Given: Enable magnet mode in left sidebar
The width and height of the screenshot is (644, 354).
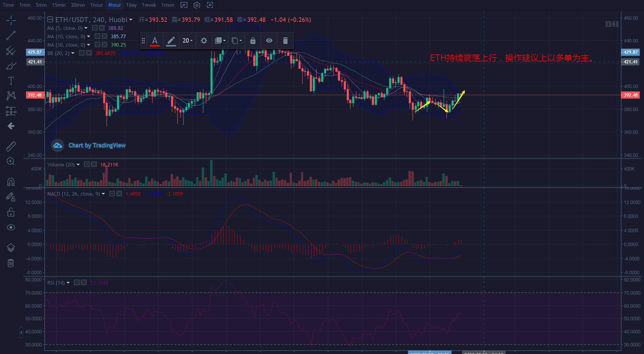Looking at the screenshot, I should 11,182.
